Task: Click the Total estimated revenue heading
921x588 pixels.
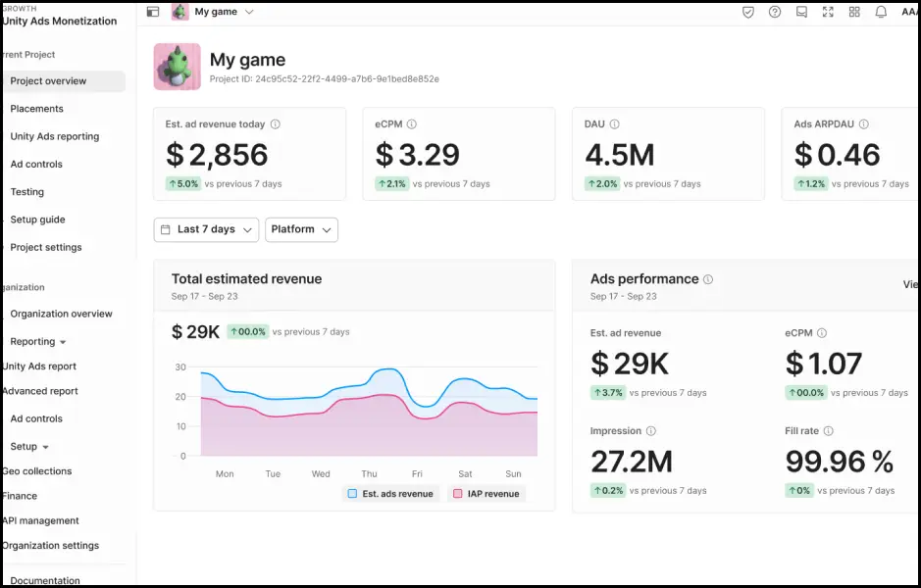Action: [x=247, y=278]
